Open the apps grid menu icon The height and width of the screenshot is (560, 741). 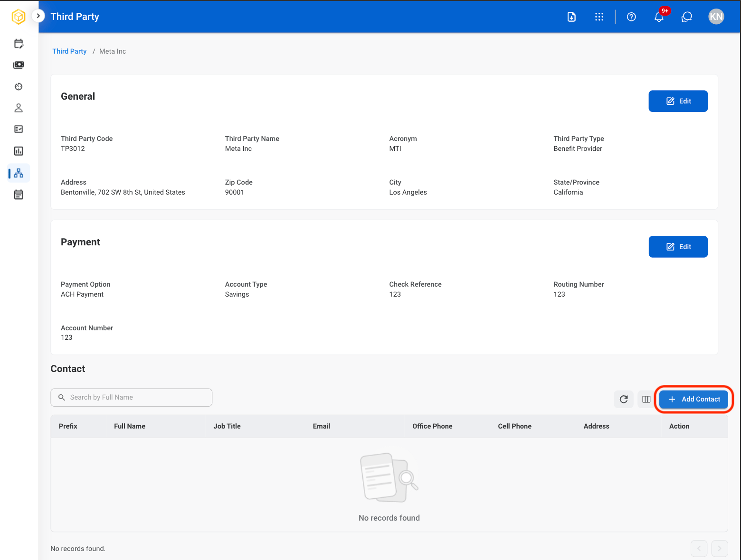(x=599, y=17)
